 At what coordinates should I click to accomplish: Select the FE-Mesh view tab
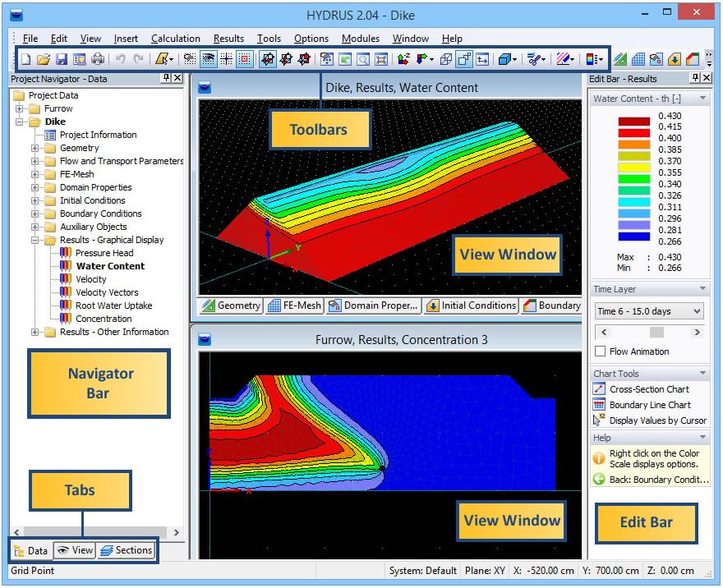[294, 305]
